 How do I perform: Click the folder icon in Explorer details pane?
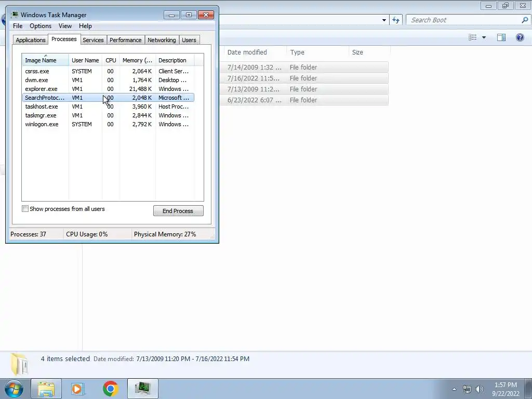(19, 364)
